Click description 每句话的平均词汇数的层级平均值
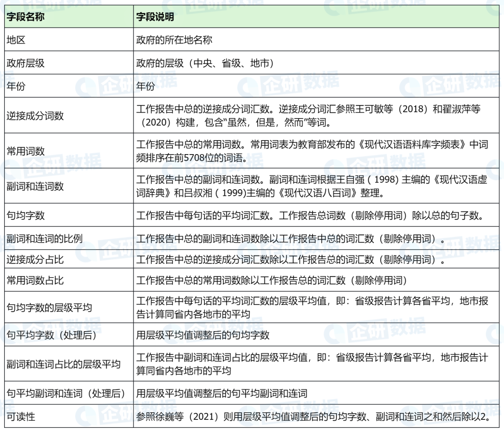504x432 pixels. pyautogui.click(x=316, y=307)
